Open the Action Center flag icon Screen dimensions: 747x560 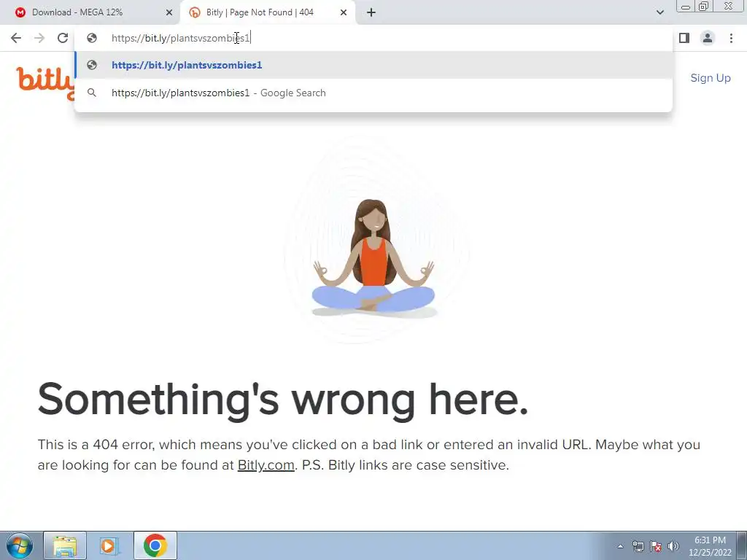pos(656,546)
